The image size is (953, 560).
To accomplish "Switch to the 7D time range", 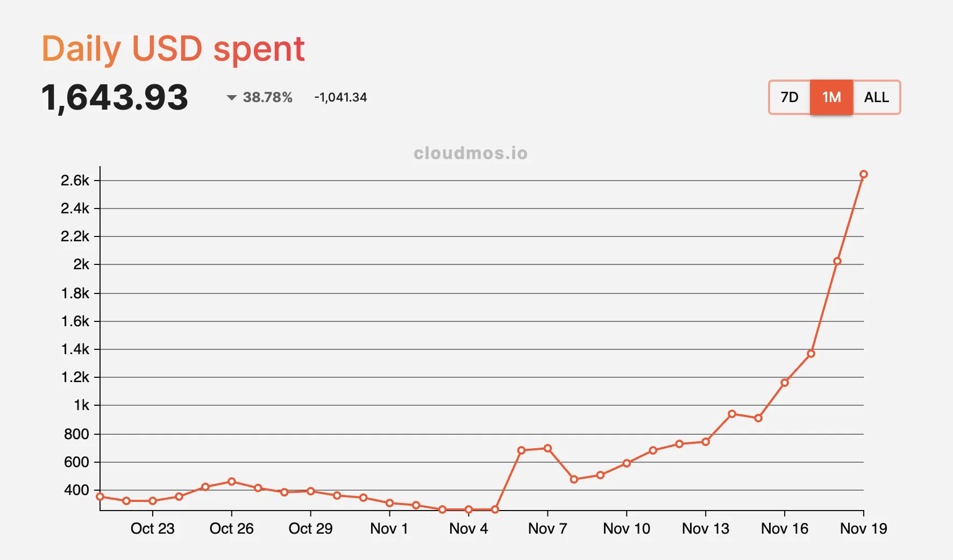I will pyautogui.click(x=789, y=97).
